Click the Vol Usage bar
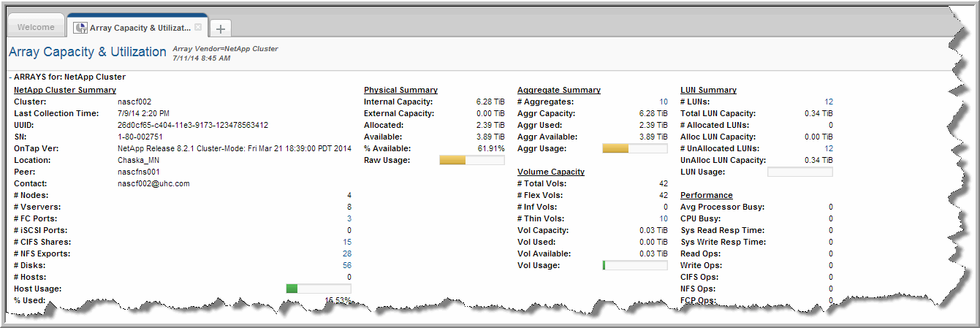The height and width of the screenshot is (328, 980). (634, 265)
